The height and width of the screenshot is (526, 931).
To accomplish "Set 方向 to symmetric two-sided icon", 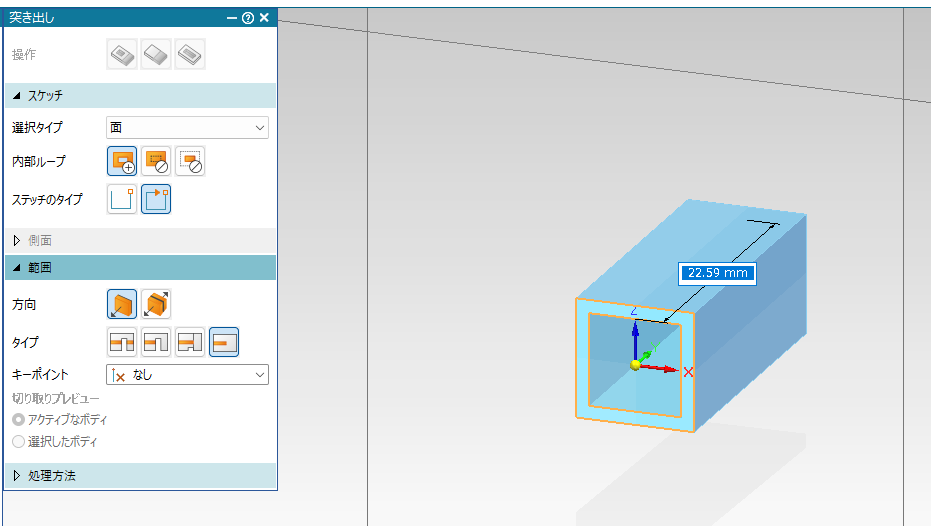I will [156, 304].
